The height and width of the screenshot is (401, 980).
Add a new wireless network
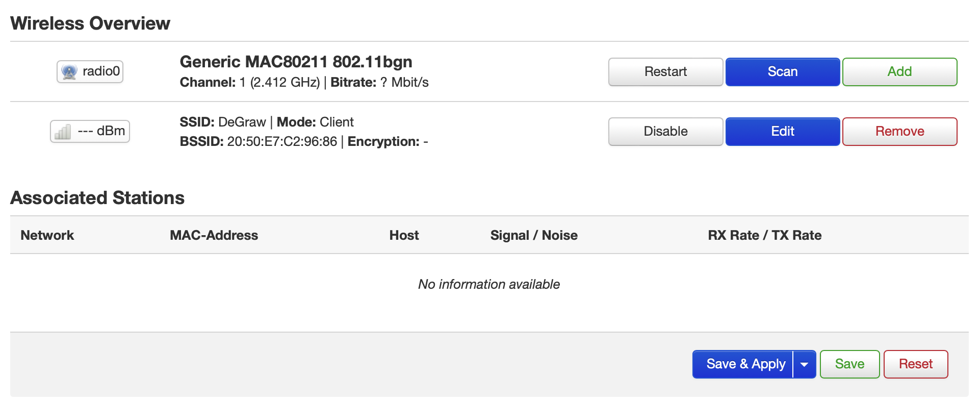coord(899,72)
